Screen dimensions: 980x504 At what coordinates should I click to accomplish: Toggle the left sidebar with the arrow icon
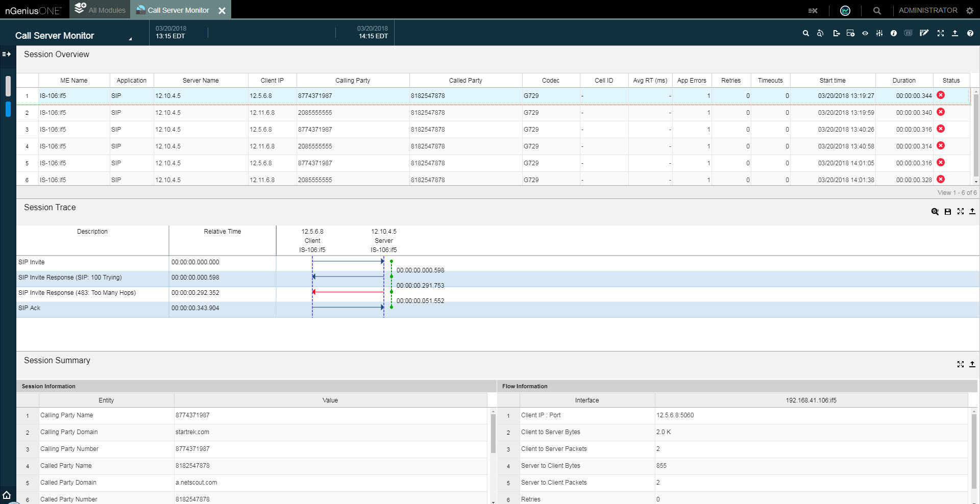coord(7,54)
